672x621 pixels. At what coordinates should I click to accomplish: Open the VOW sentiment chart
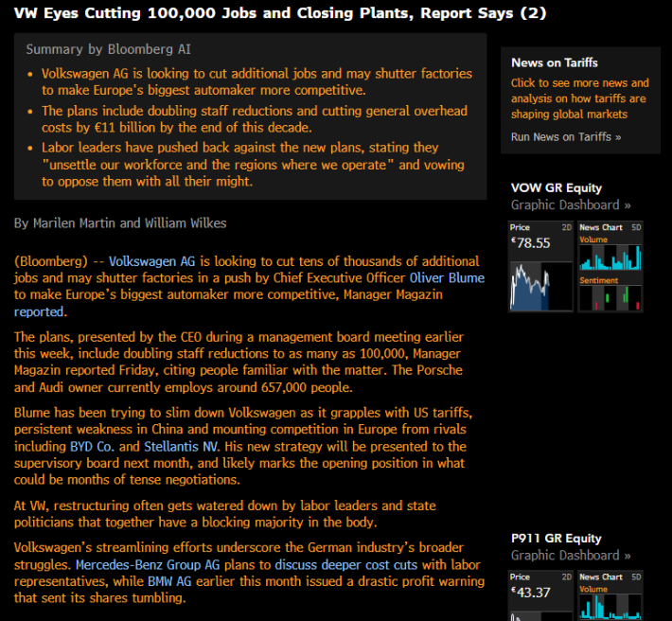tap(610, 298)
